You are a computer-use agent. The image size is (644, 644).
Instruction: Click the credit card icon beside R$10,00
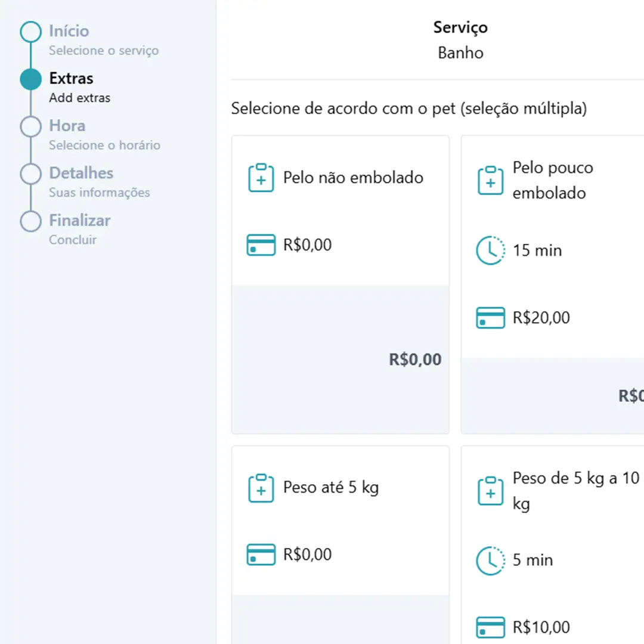coord(490,627)
